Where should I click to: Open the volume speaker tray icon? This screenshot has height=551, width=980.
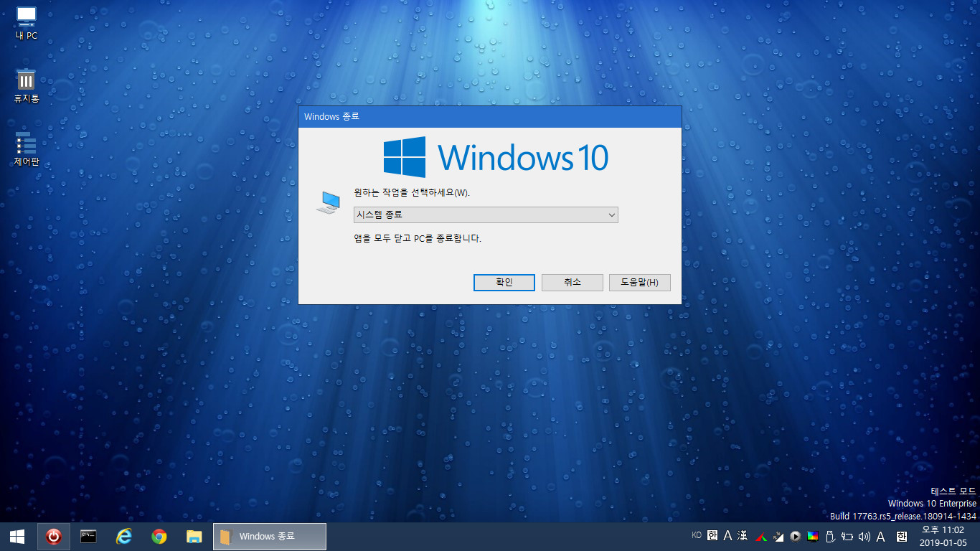pyautogui.click(x=864, y=536)
